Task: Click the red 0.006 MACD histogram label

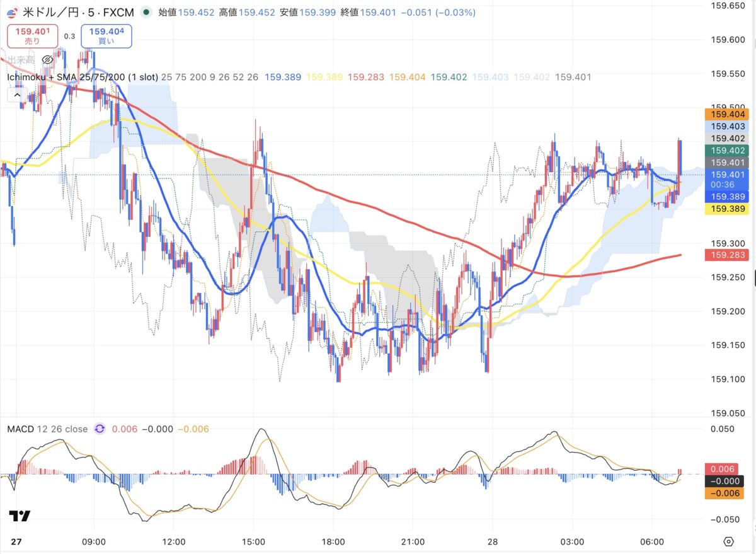Action: pyautogui.click(x=728, y=469)
